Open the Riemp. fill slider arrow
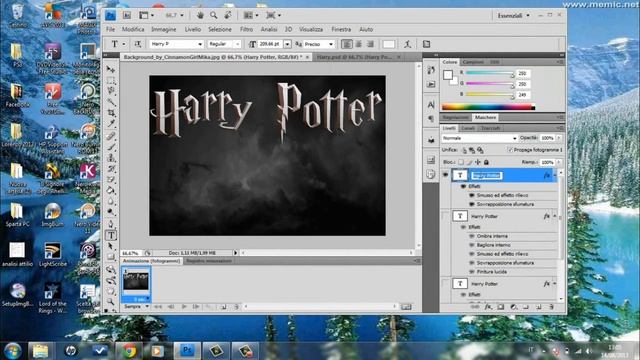The width and height of the screenshot is (640, 360). click(x=559, y=162)
